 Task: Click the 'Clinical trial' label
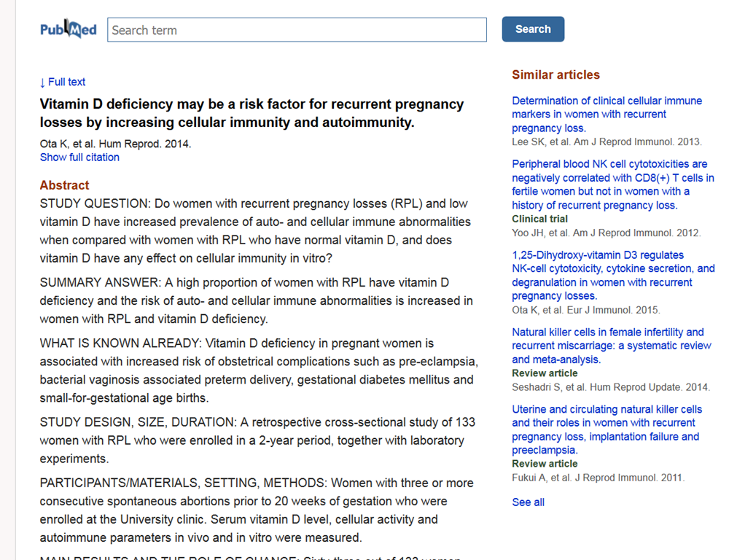pos(539,219)
